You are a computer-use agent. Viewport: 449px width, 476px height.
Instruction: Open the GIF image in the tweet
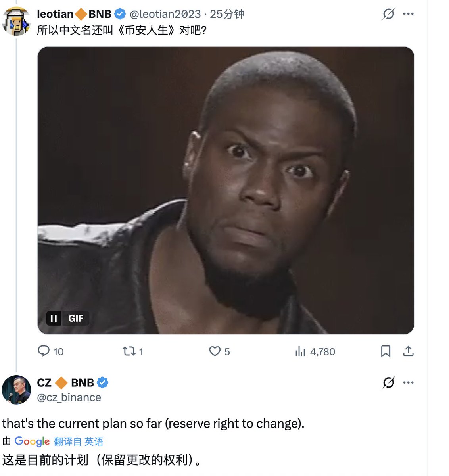tap(226, 178)
